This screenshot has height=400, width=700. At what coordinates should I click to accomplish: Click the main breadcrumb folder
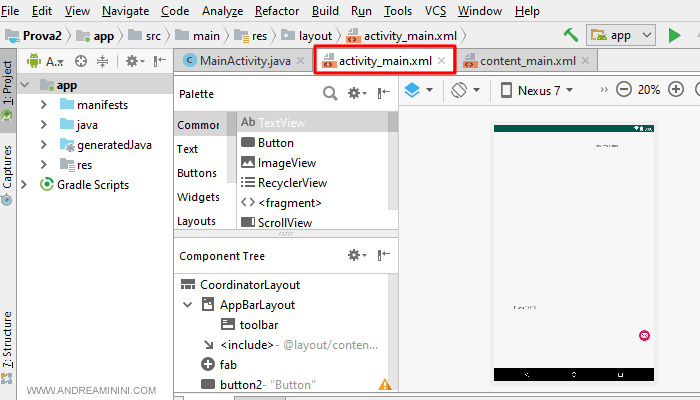pyautogui.click(x=197, y=36)
